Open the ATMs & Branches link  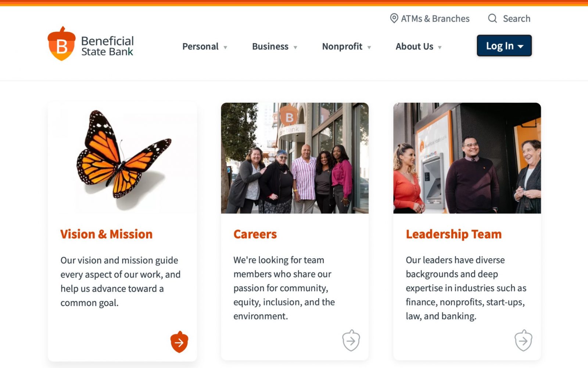point(435,19)
